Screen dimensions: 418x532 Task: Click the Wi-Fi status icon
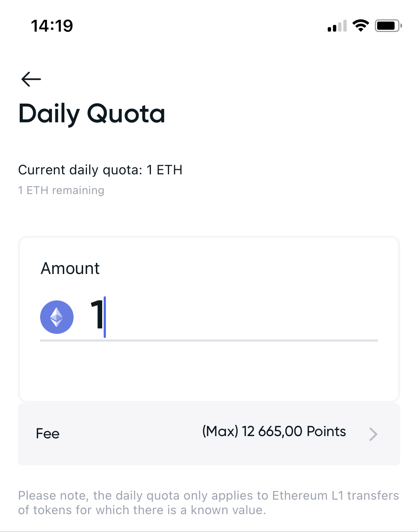click(360, 26)
